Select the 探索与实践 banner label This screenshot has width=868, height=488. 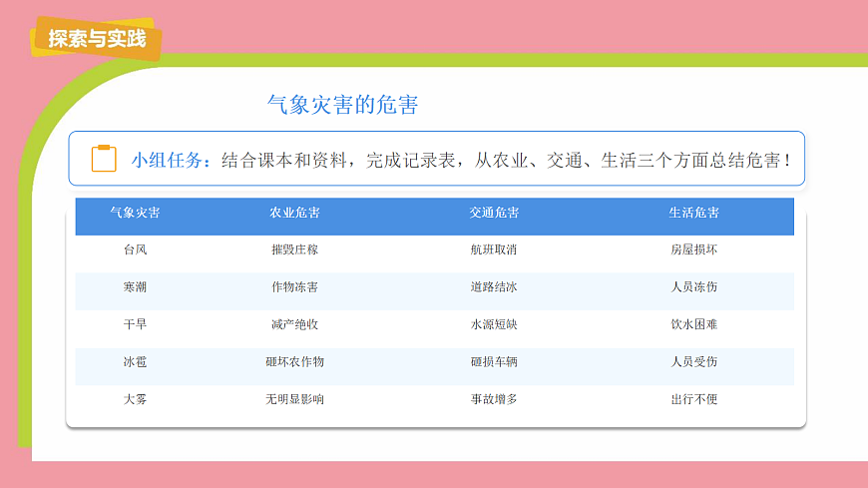97,39
